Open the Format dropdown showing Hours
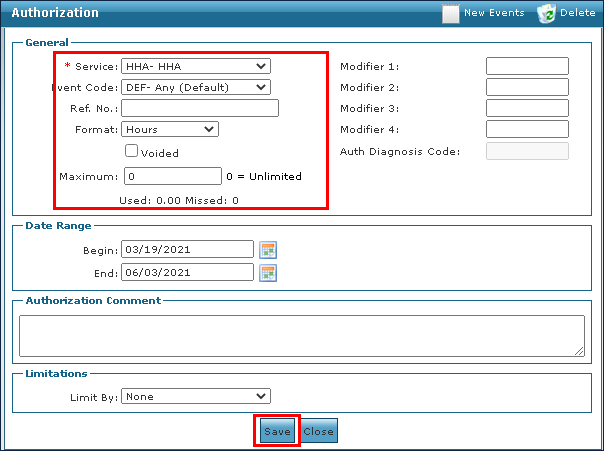 click(169, 129)
